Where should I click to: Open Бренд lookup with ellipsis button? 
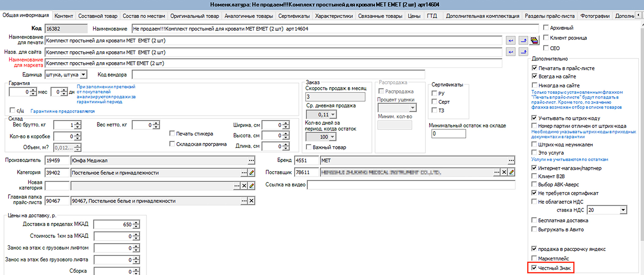(511, 160)
